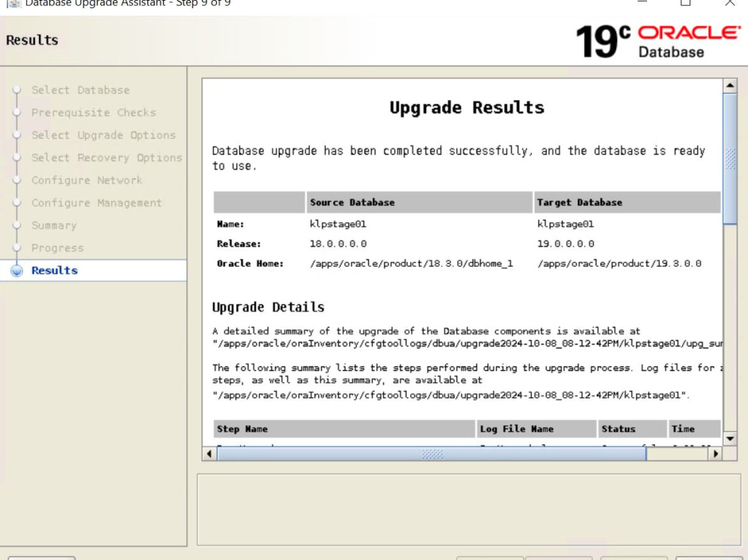Screen dimensions: 748x560
Task: Click the Oracle Home row label
Action: (x=250, y=263)
